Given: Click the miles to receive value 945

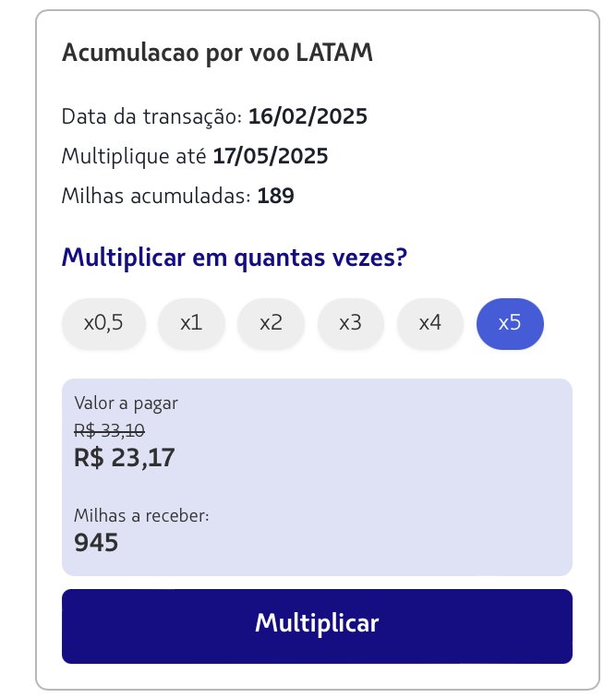Looking at the screenshot, I should tap(96, 543).
